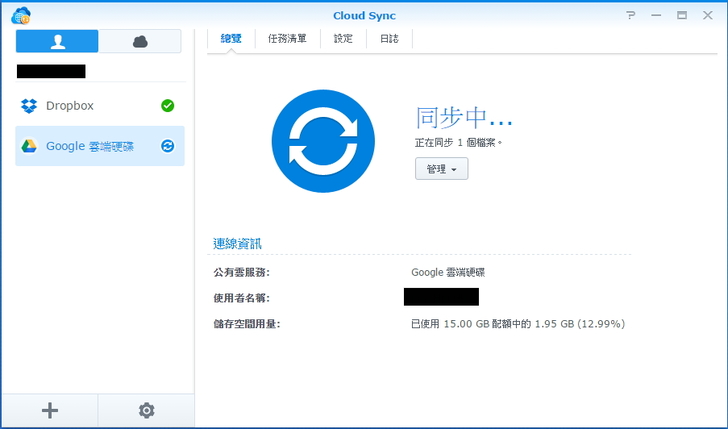Click the green check status beside Dropbox
Image resolution: width=728 pixels, height=429 pixels.
[167, 105]
